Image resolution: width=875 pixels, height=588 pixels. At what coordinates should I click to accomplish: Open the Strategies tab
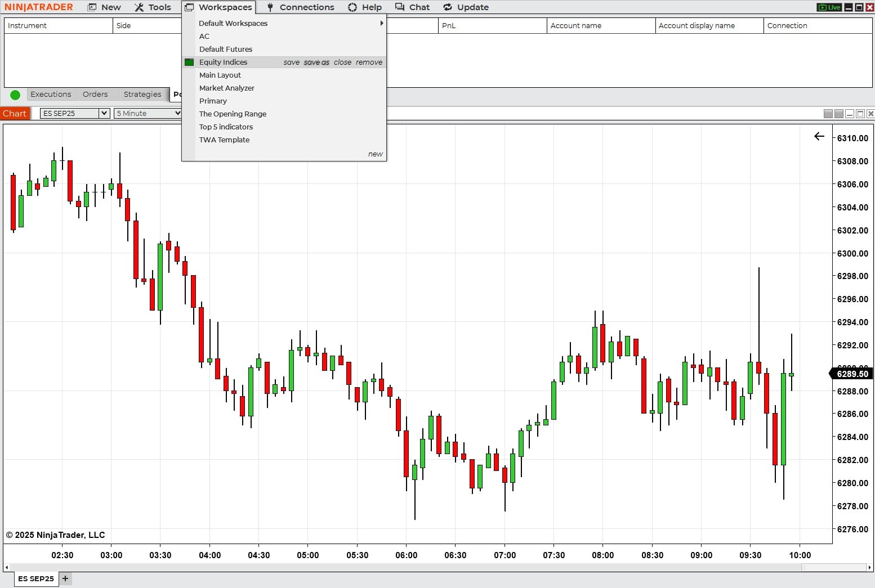tap(142, 94)
